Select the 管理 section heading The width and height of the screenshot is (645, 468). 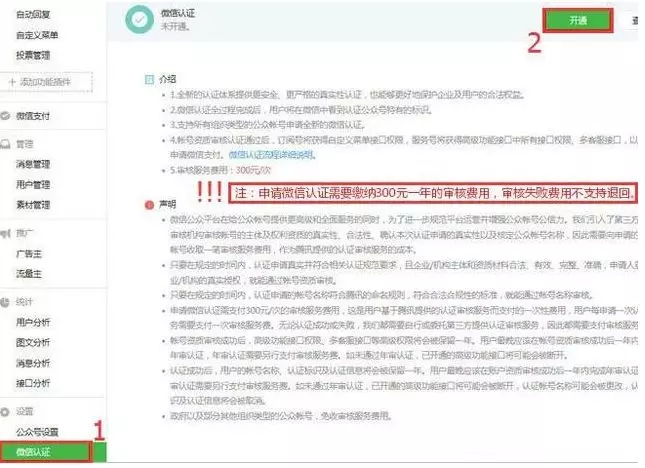point(25,144)
